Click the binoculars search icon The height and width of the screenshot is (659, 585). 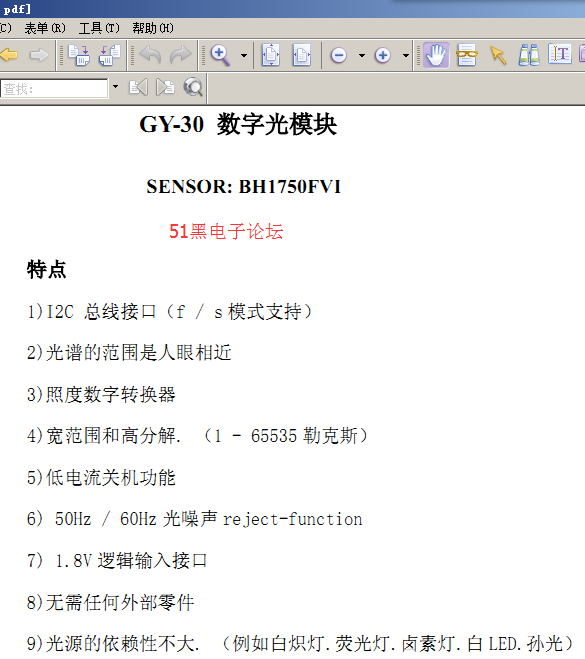click(x=529, y=55)
